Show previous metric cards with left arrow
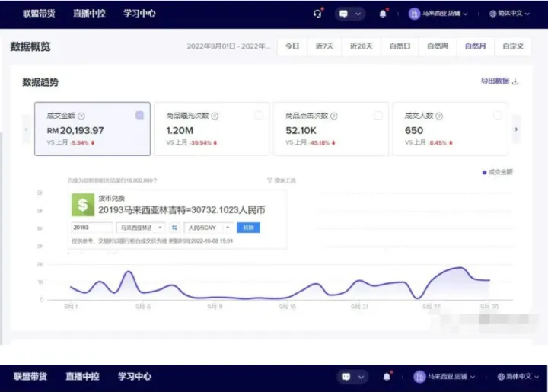Screen dimensions: 548x392 (x=26, y=129)
